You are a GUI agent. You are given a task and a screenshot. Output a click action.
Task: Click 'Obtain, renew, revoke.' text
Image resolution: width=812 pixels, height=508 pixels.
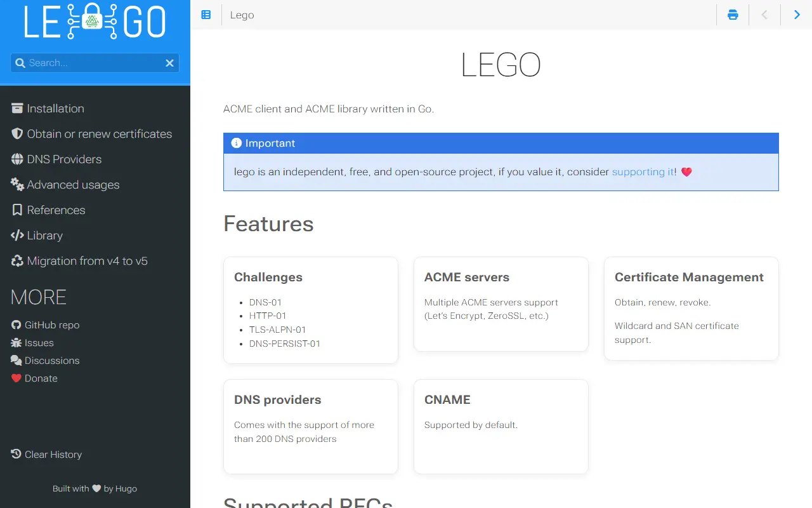[x=663, y=302]
